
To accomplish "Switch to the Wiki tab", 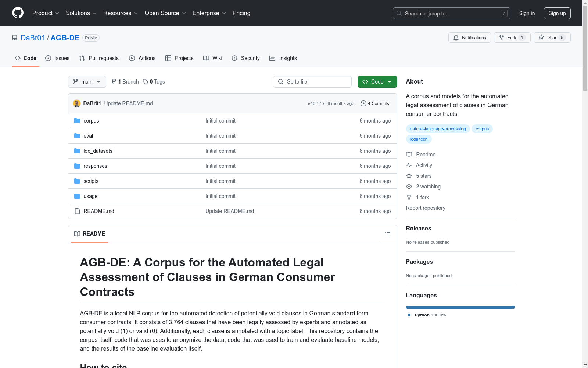I will click(x=213, y=58).
